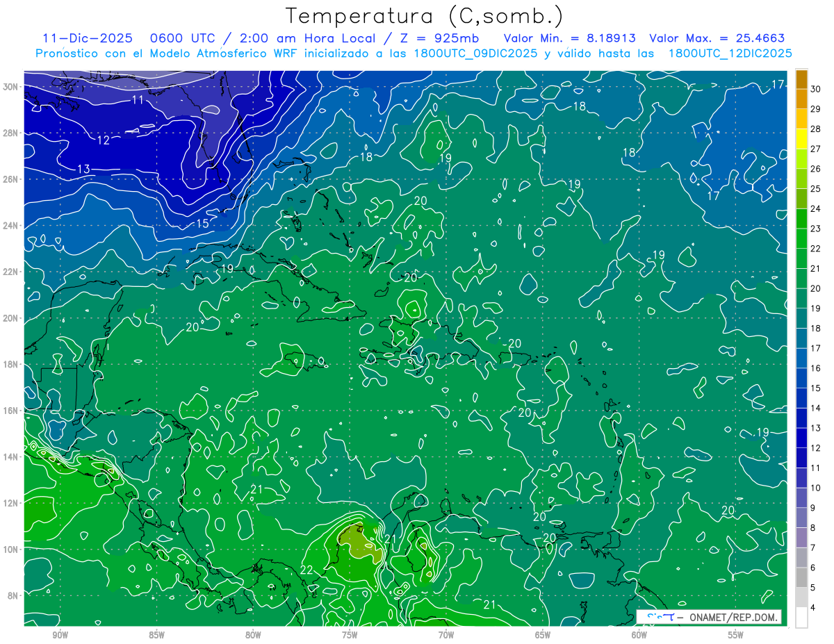The image size is (834, 644).
Task: Click the '28N' latitude axis label
Action: point(11,133)
